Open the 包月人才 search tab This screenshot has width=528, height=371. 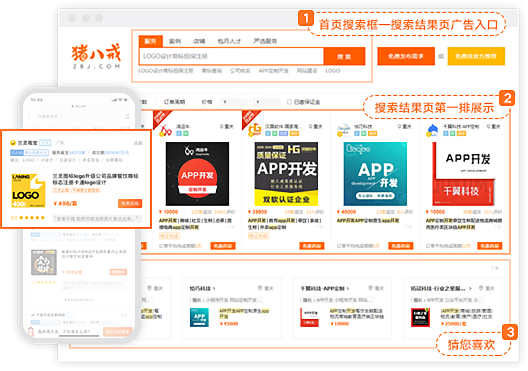pos(229,41)
